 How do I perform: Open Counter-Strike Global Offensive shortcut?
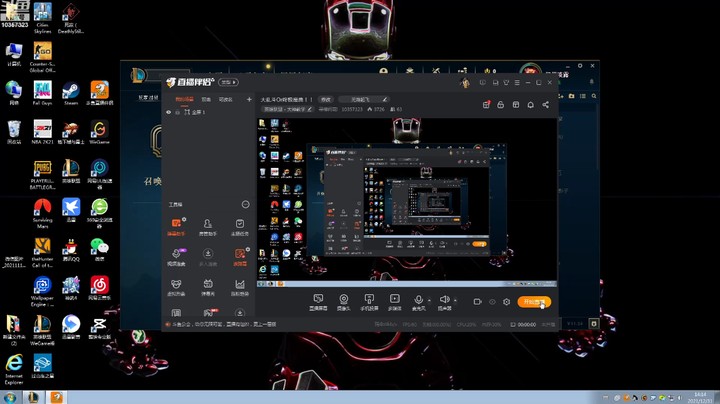coord(42,57)
